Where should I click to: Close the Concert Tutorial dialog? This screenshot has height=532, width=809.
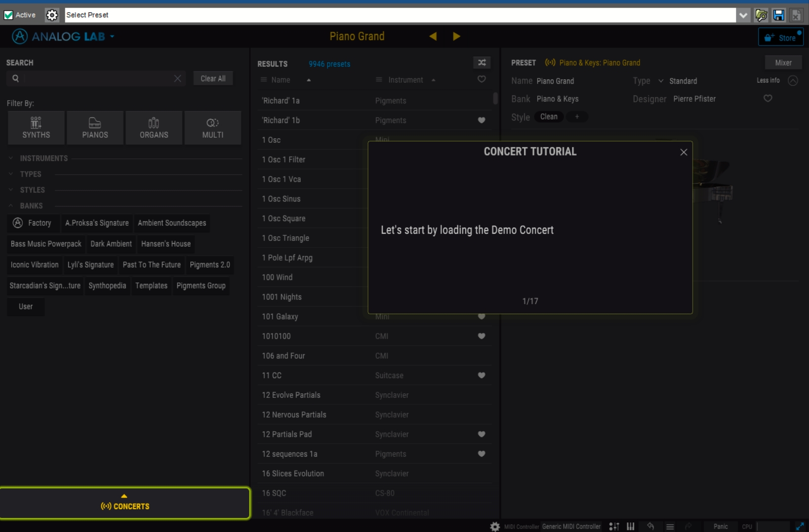point(683,152)
